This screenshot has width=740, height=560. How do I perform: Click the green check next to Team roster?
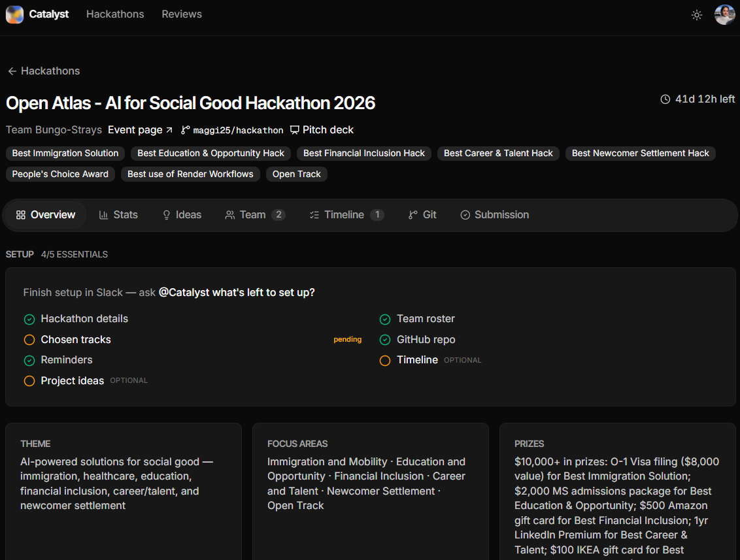pos(385,320)
